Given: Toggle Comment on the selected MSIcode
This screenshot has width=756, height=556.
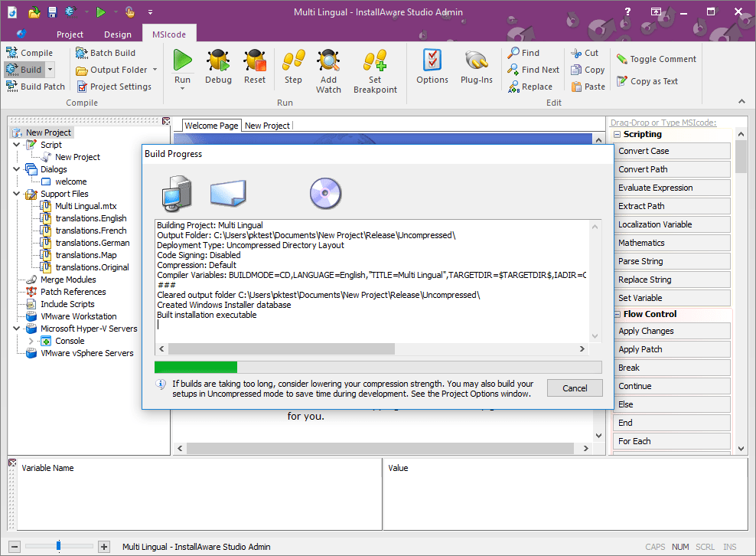Looking at the screenshot, I should [656, 58].
